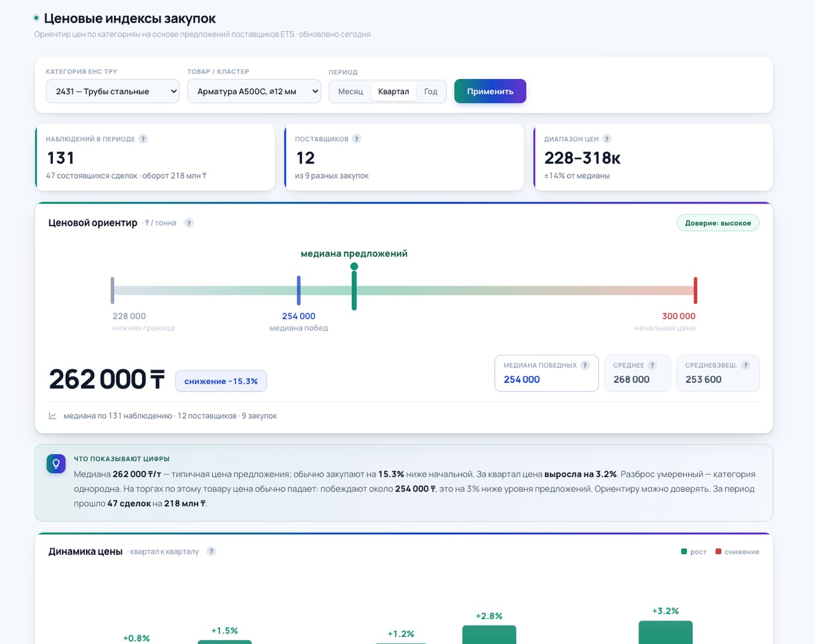The width and height of the screenshot is (815, 644).
Task: Click the Наблюдений в периоде card value 131
Action: pyautogui.click(x=61, y=158)
